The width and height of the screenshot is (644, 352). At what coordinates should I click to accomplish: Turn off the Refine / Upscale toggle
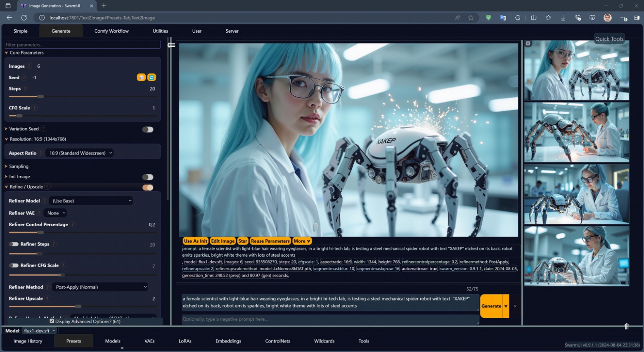click(147, 187)
